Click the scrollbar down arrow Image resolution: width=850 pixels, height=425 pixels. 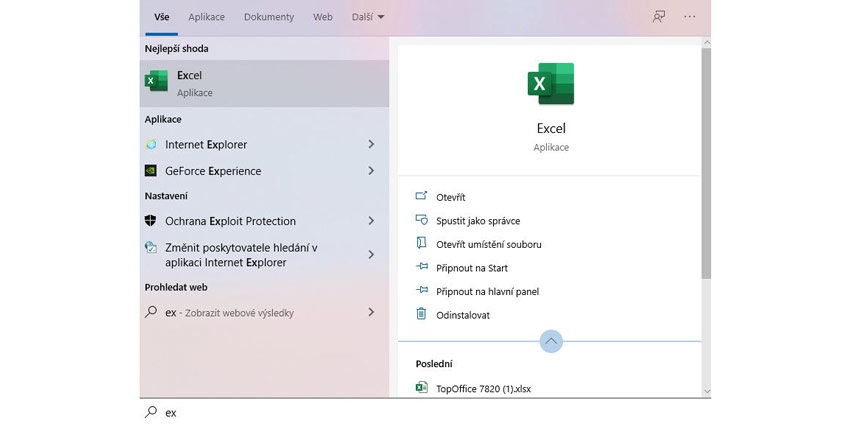(x=706, y=391)
